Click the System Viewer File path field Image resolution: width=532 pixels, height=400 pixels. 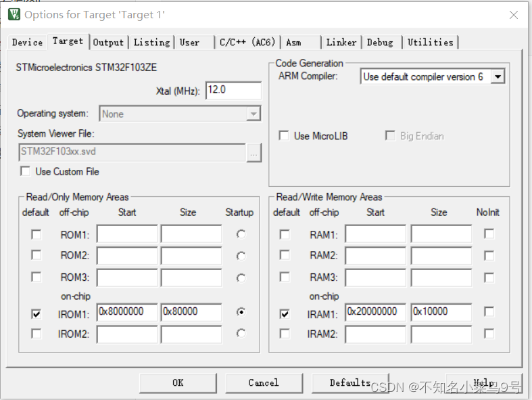tap(132, 152)
